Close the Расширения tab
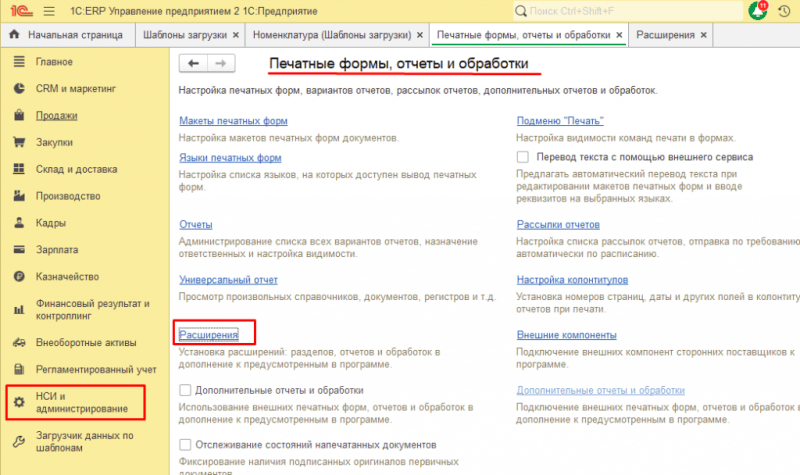 coord(705,35)
